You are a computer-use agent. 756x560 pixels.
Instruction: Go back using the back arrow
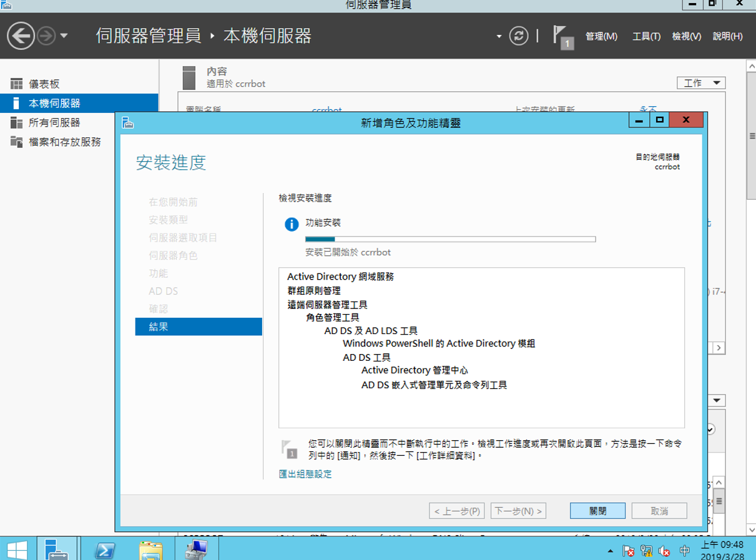(x=21, y=36)
